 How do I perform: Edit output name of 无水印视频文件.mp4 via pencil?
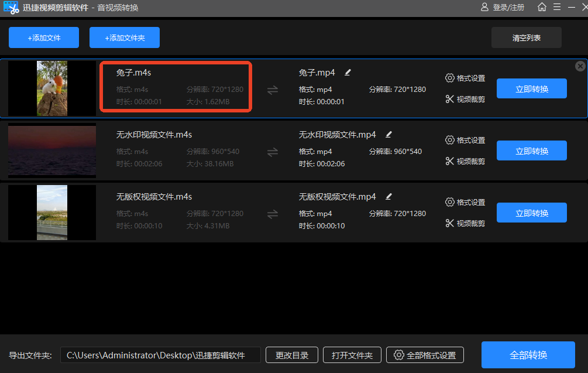(x=388, y=134)
